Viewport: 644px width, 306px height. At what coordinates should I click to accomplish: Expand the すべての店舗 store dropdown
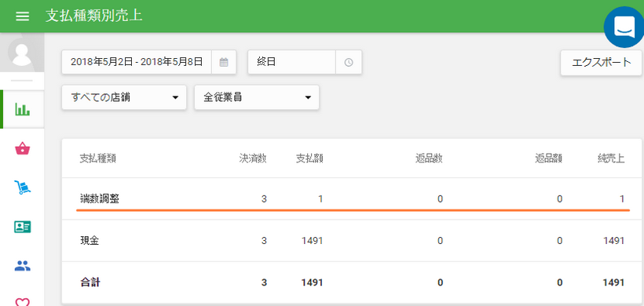tap(124, 97)
